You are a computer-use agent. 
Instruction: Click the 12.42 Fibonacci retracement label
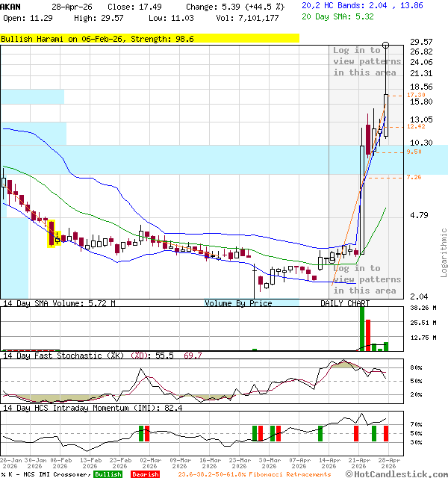pos(416,127)
